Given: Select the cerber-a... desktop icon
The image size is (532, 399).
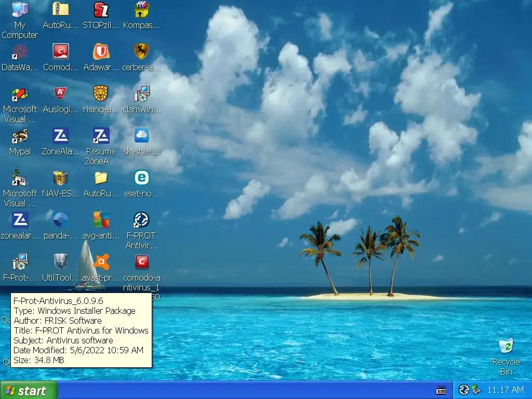Looking at the screenshot, I should pos(141,51).
